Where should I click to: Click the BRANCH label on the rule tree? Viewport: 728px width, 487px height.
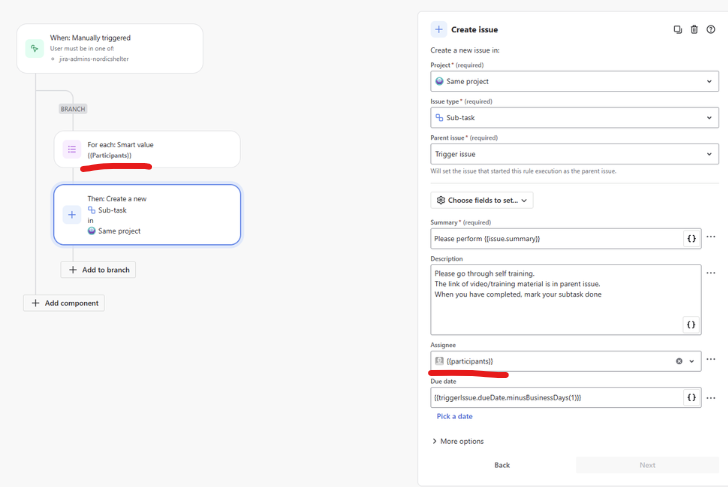[73, 109]
